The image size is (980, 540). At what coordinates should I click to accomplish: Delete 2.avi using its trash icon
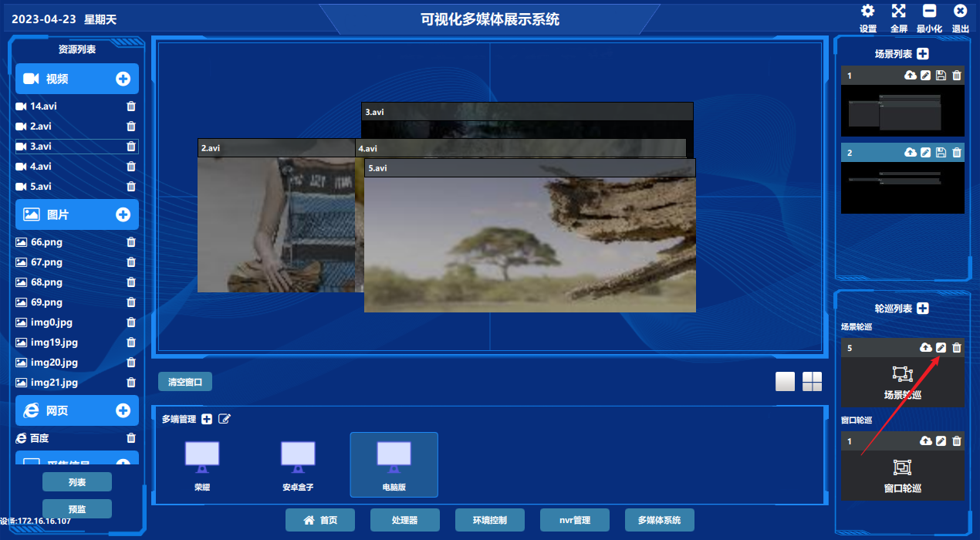(131, 127)
